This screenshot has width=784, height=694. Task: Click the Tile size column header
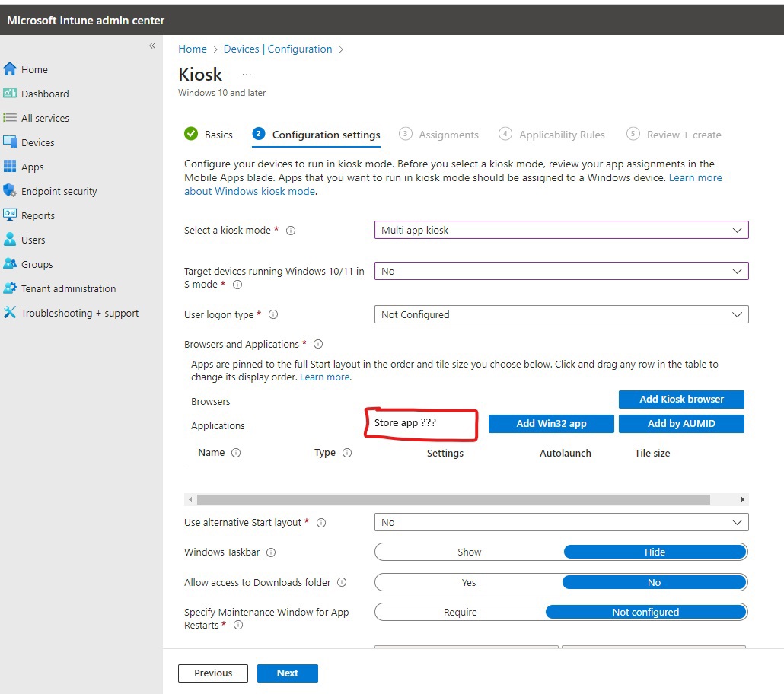[652, 453]
